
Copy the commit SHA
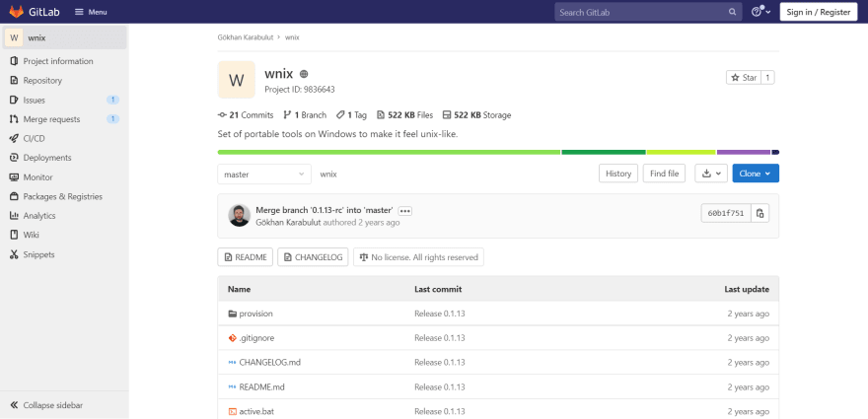pos(760,213)
